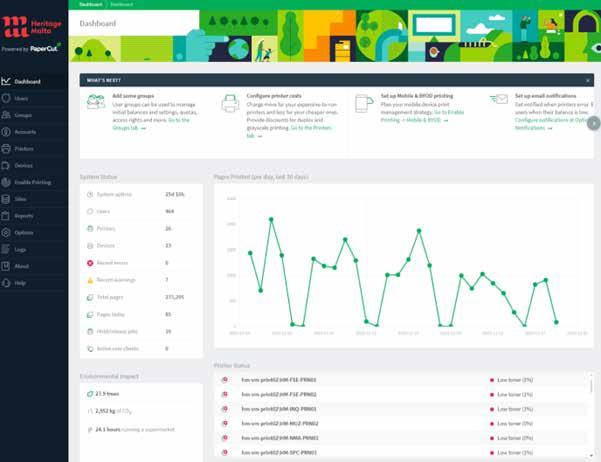Go to Logs in the sidebar menu
The image size is (601, 462).
20,250
